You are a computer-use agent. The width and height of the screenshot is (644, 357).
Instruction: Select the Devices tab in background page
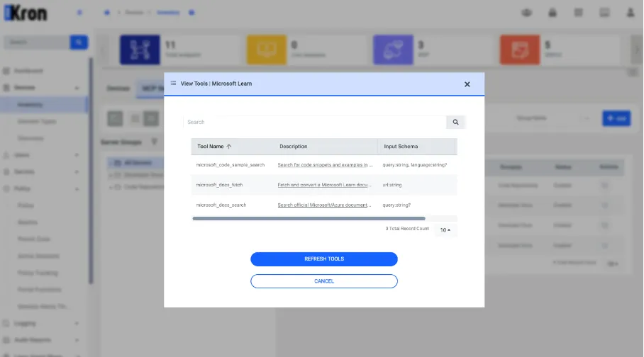(118, 89)
